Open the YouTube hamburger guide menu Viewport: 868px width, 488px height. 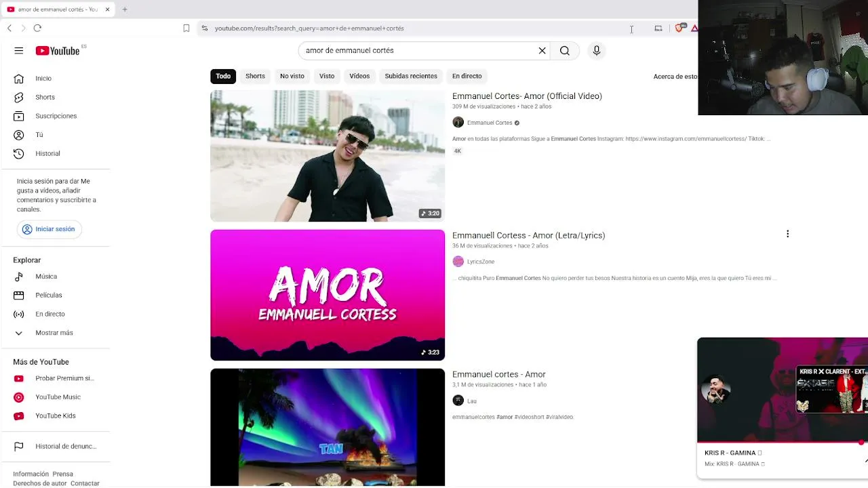[x=19, y=51]
